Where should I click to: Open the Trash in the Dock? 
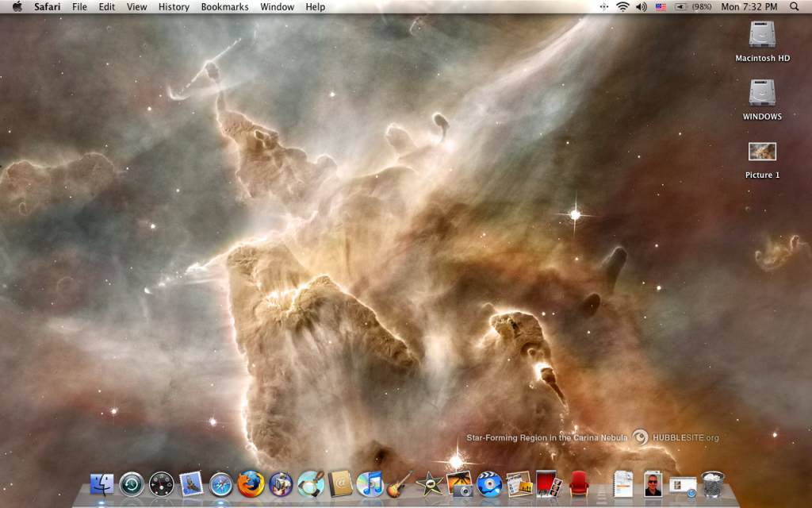713,484
